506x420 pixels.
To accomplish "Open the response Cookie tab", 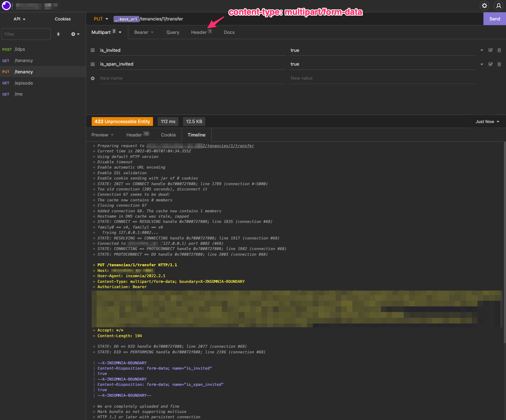I will coord(169,135).
